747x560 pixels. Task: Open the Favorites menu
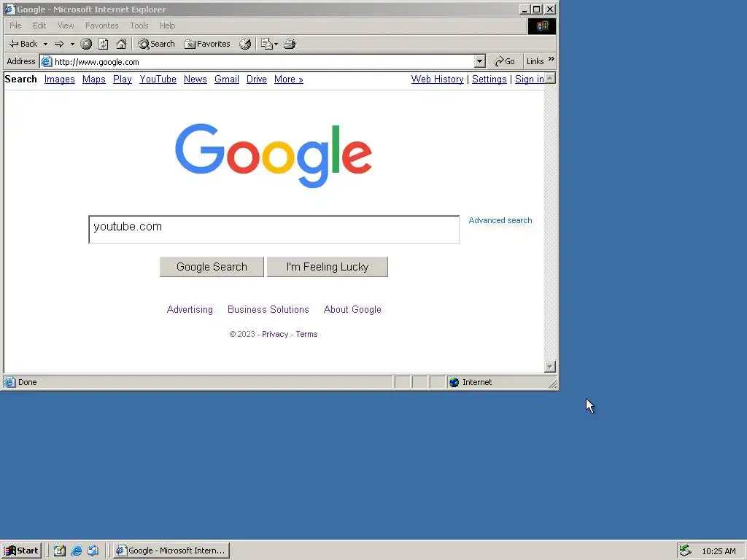(102, 26)
